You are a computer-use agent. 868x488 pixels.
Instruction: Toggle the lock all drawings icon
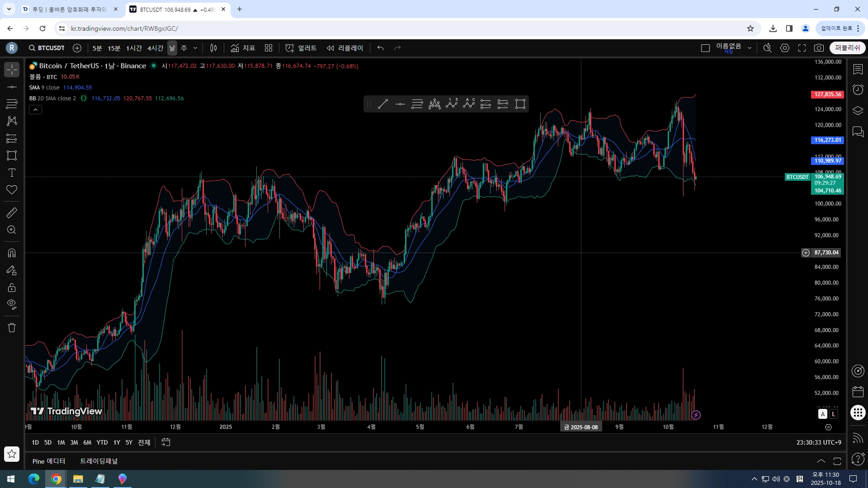[x=12, y=287]
